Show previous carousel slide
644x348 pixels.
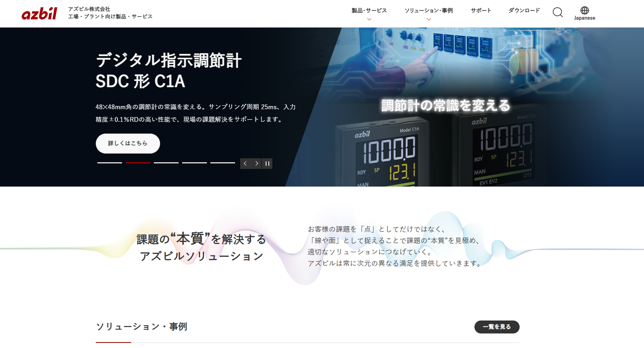click(245, 163)
